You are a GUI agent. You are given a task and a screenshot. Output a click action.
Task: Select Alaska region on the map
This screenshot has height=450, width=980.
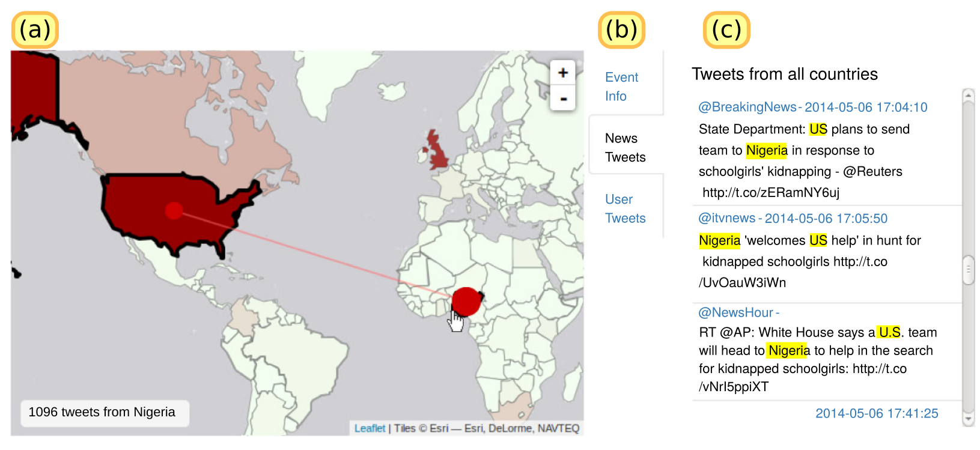(33, 90)
